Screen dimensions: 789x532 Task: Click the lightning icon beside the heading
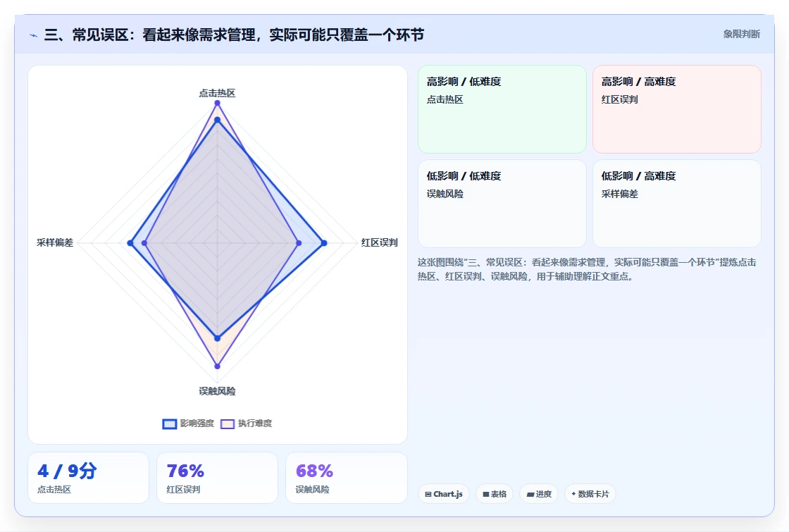pyautogui.click(x=34, y=35)
